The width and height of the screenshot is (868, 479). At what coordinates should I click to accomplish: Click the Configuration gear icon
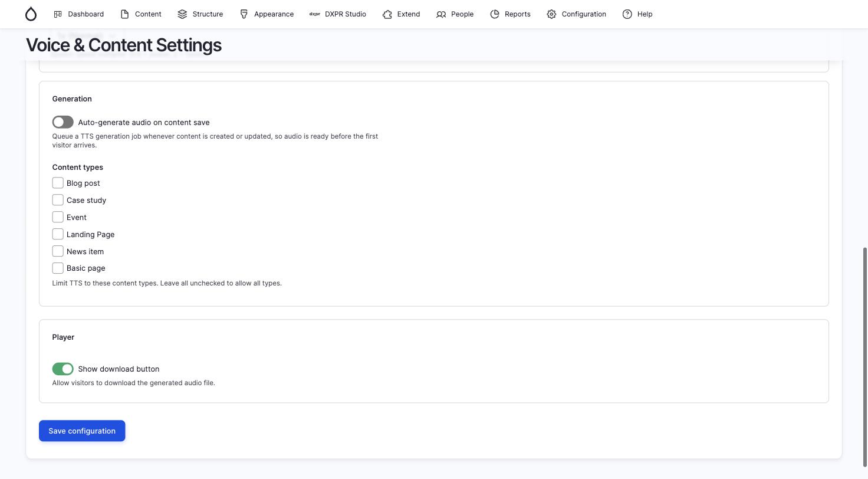[x=551, y=14]
